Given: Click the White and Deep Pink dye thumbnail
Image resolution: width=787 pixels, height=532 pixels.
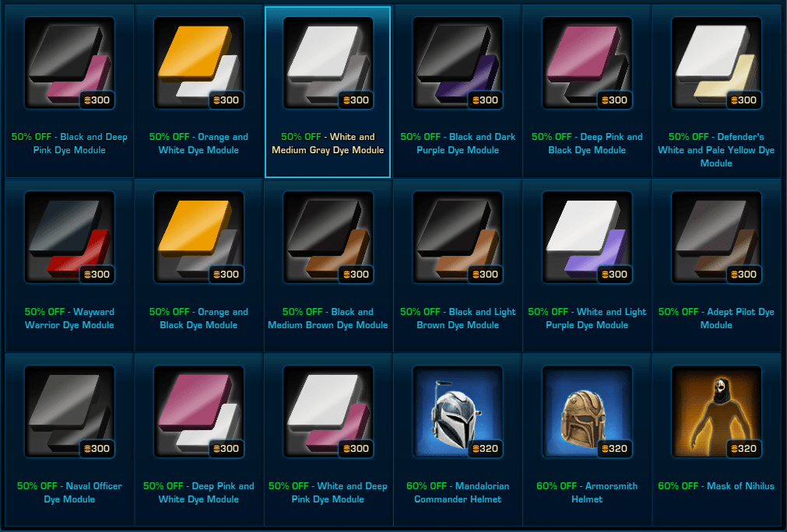Looking at the screenshot, I should pos(329,411).
